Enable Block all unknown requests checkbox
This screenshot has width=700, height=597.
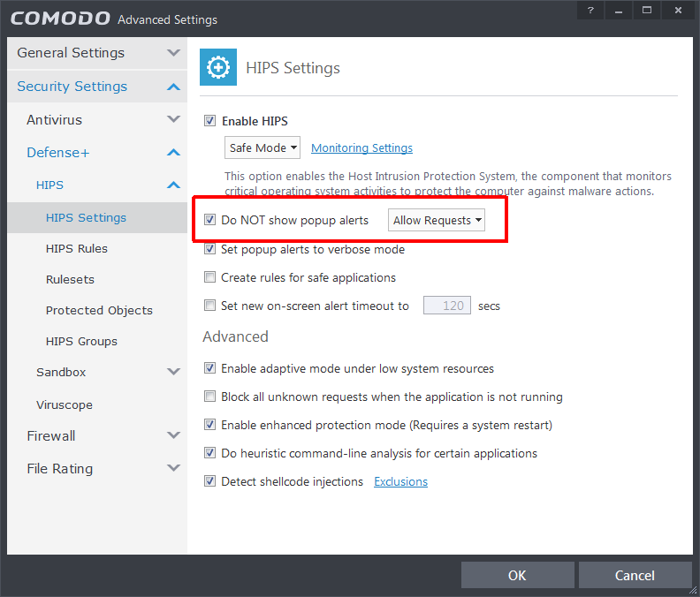[x=209, y=397]
